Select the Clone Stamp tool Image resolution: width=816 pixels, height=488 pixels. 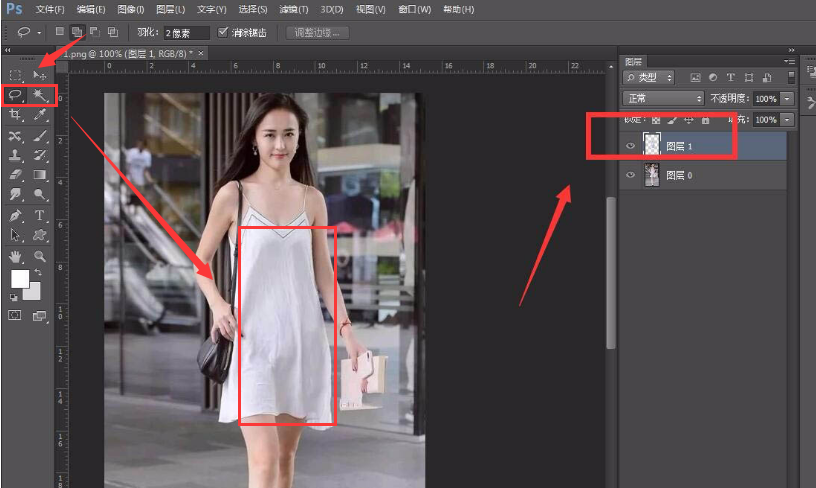pos(15,155)
